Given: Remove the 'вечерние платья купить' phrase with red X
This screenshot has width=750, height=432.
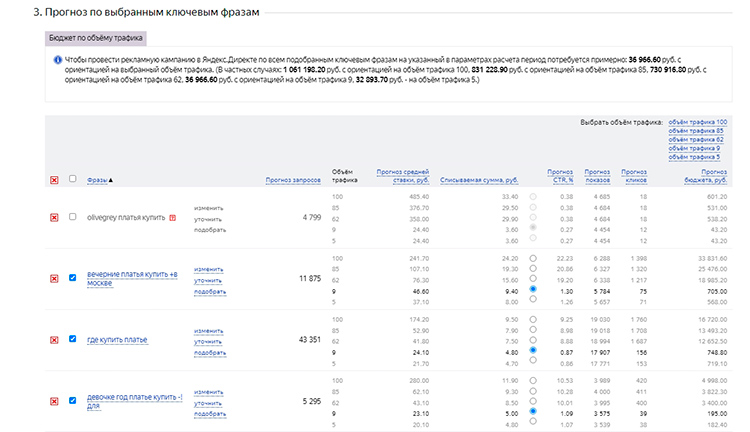Looking at the screenshot, I should point(54,279).
